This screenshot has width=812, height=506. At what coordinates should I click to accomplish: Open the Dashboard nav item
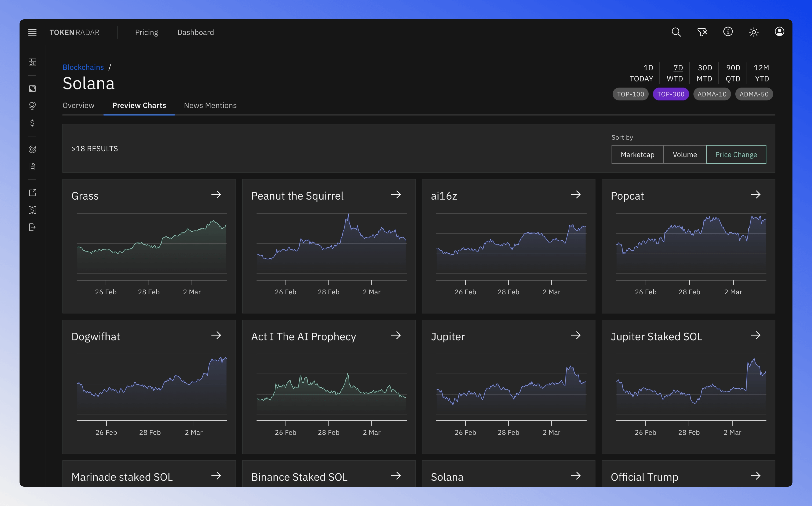click(x=196, y=32)
